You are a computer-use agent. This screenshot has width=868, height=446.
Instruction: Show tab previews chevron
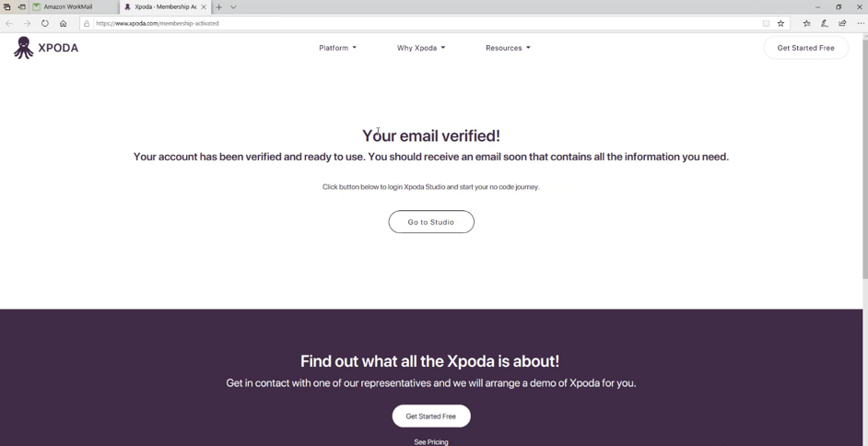(x=233, y=6)
